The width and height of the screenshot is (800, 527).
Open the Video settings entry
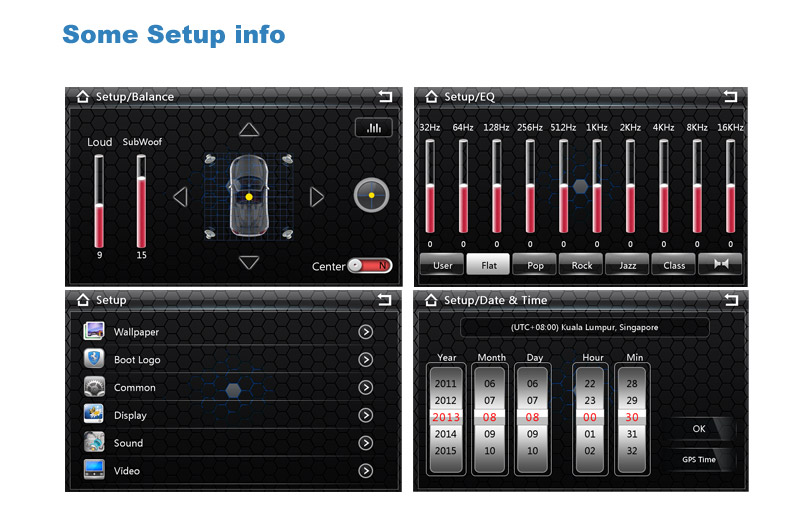tap(127, 471)
